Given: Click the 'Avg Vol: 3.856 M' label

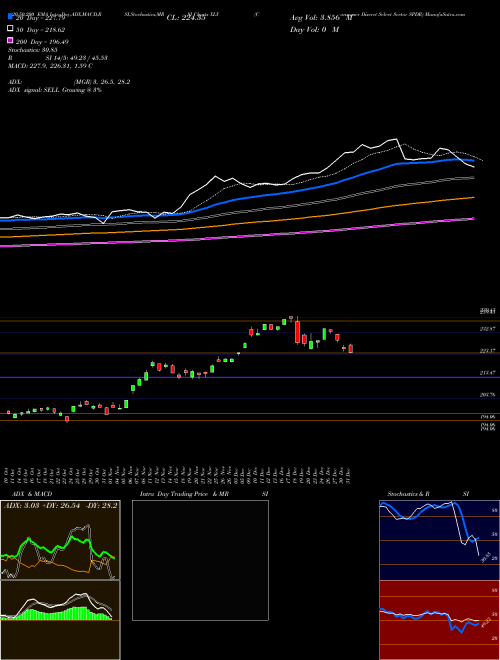Looking at the screenshot, I should [x=321, y=18].
